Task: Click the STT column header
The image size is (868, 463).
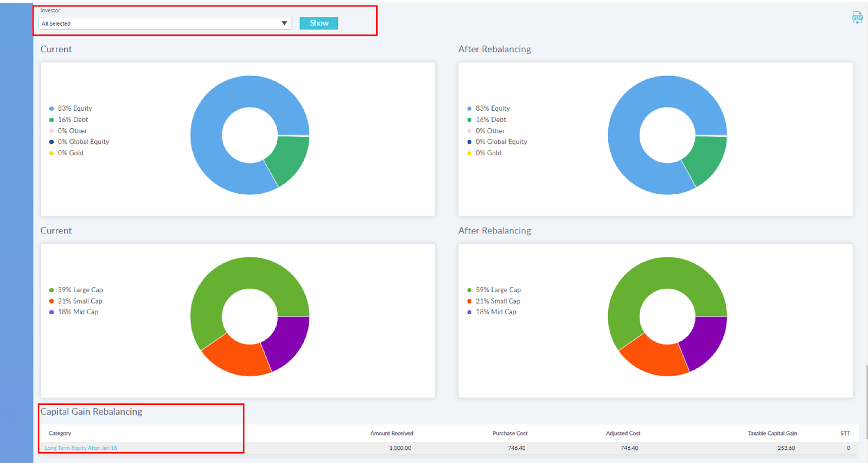Action: click(845, 433)
